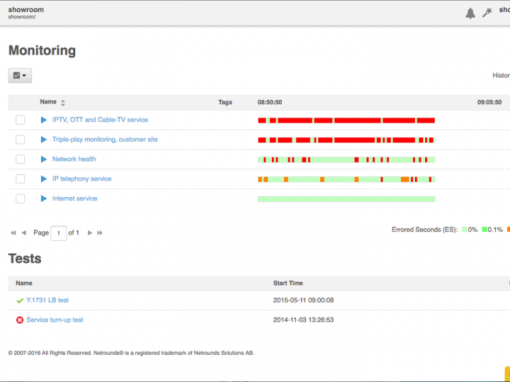Click the 0% errored seconds legend swatch

pos(464,229)
